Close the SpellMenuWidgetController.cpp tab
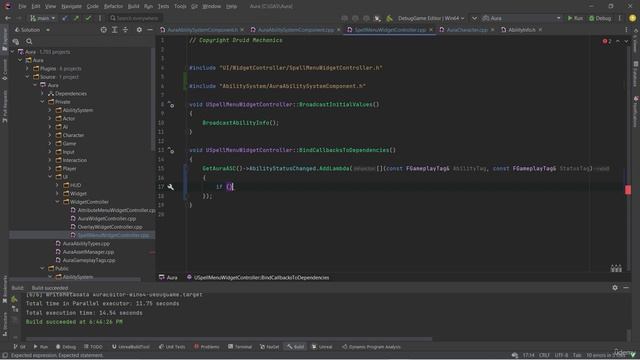The width and height of the screenshot is (640, 360). pos(431,30)
